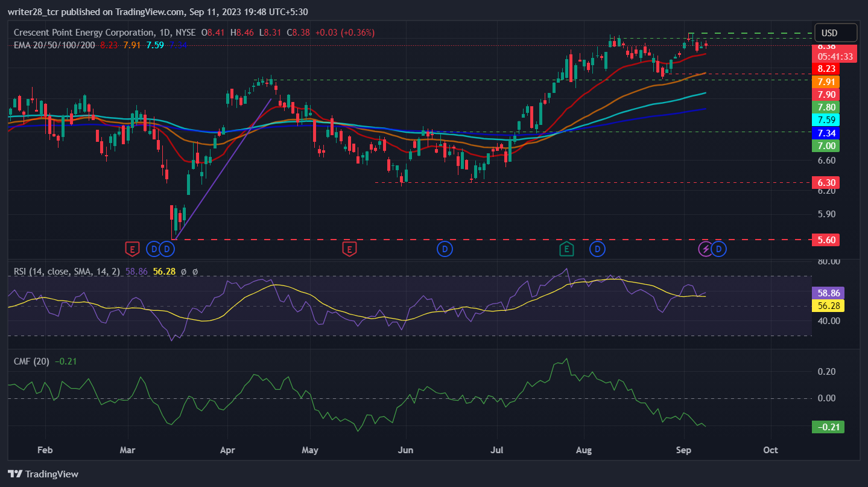Click the dividend marker in early August
This screenshot has width=868, height=487.
tap(598, 248)
